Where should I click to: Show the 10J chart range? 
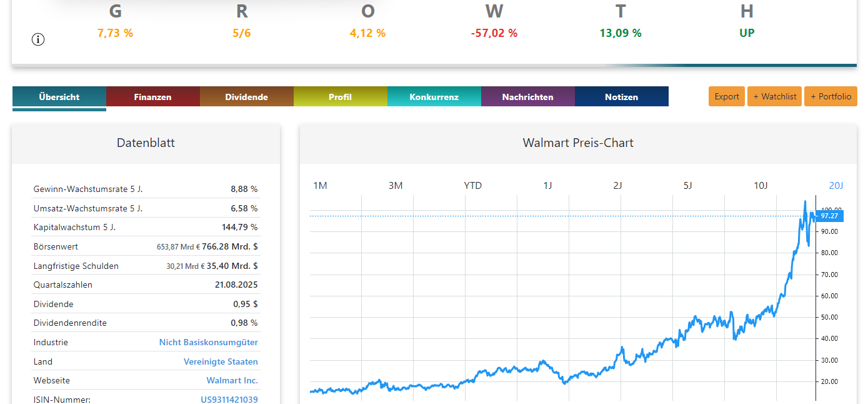(761, 186)
